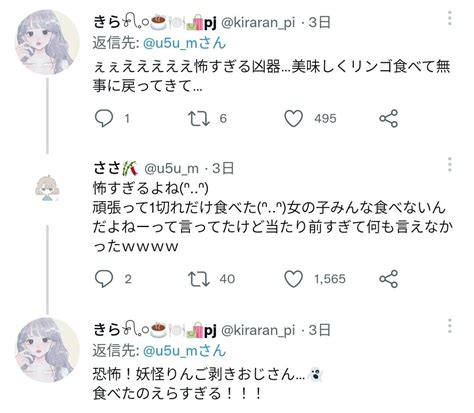Screen dimensions: 474x413
Task: Open the top kiraran_pi profile avatar
Action: click(x=47, y=42)
